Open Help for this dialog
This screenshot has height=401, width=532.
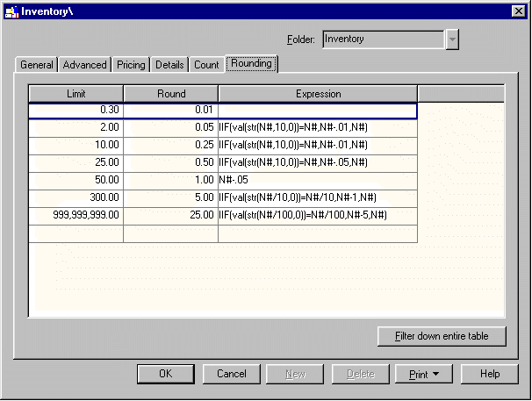(x=490, y=374)
